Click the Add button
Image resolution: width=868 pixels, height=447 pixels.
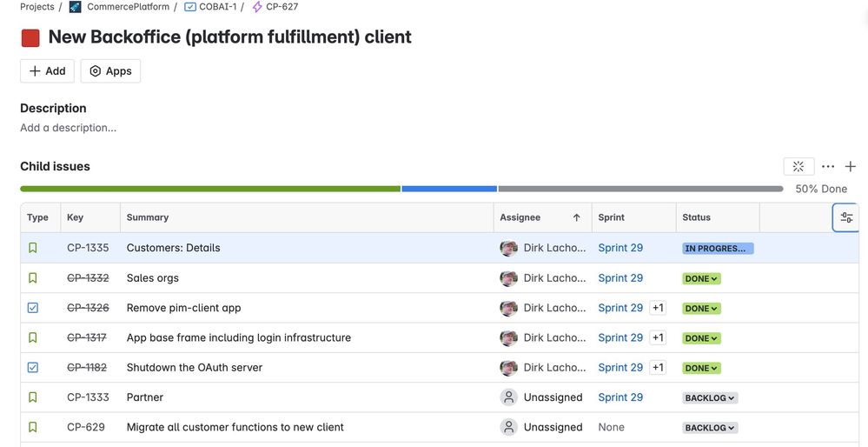(47, 71)
